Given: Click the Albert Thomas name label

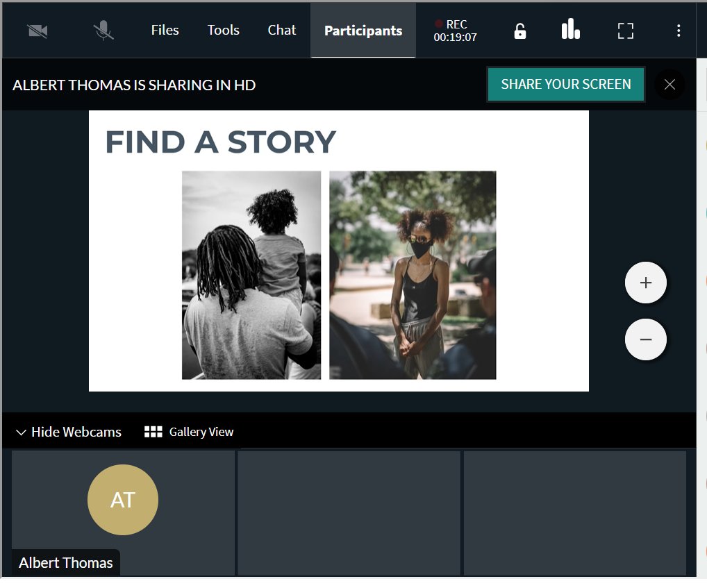Looking at the screenshot, I should pyautogui.click(x=66, y=563).
